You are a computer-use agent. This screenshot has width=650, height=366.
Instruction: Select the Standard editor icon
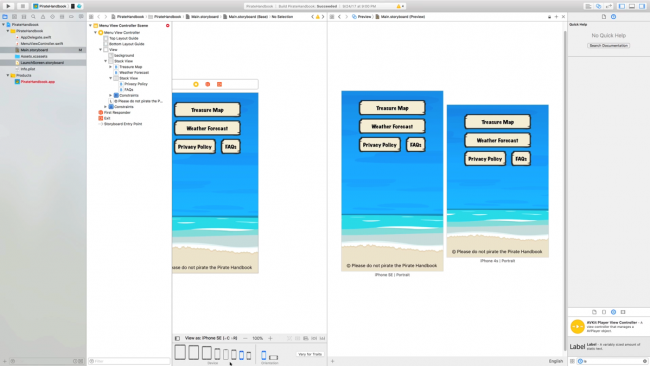(588, 6)
